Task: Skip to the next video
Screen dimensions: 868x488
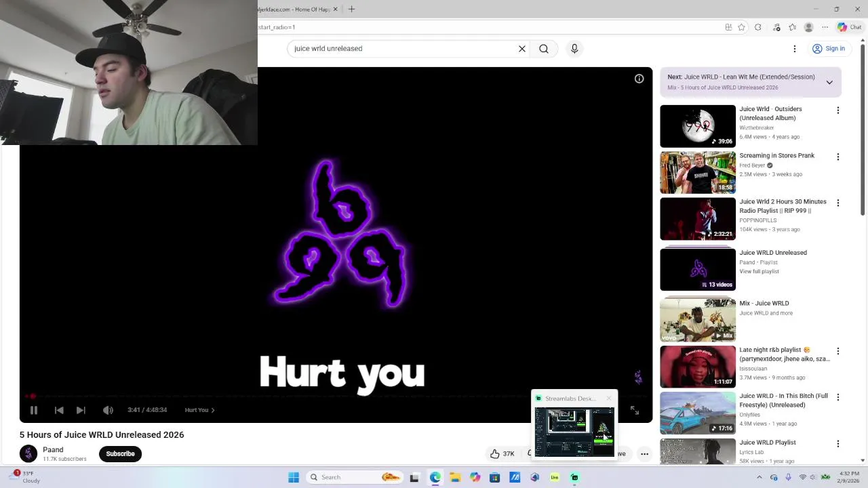Action: [x=81, y=410]
